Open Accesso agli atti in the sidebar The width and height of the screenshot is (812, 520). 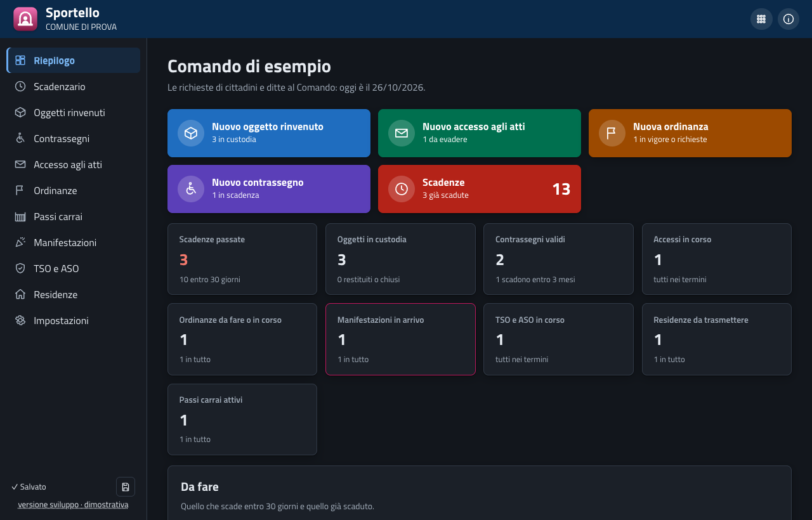coord(74,164)
